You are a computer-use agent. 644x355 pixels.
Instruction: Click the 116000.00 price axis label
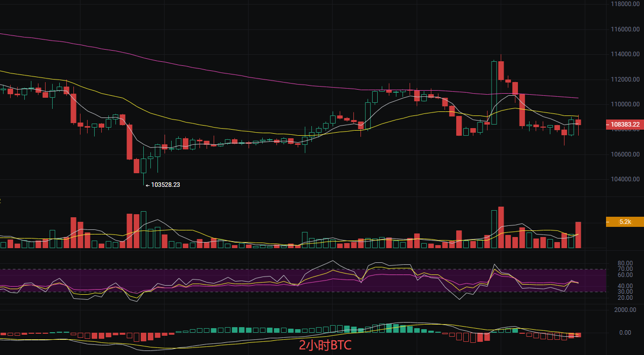pyautogui.click(x=624, y=29)
